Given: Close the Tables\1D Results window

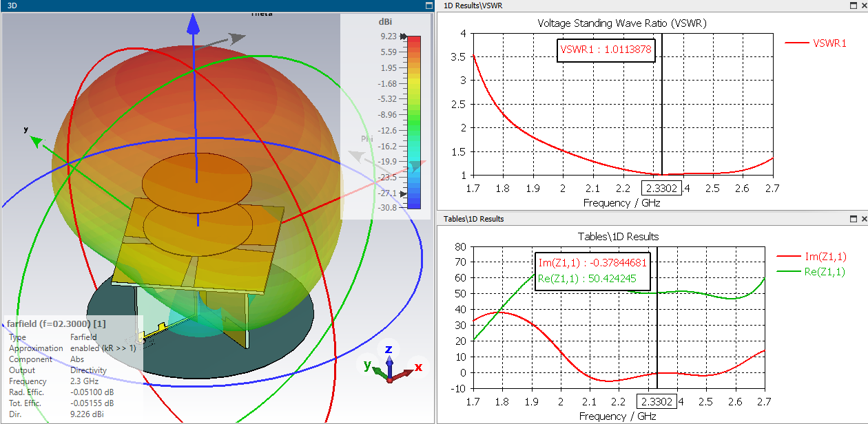Looking at the screenshot, I should click(x=863, y=219).
